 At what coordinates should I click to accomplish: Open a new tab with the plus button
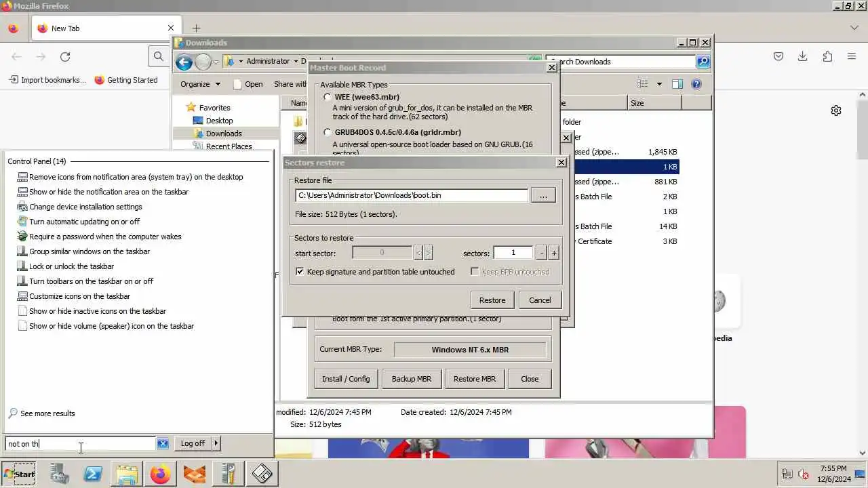(x=196, y=28)
